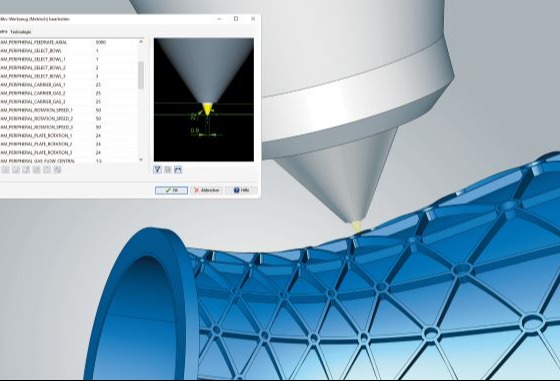Close the tool edit dialog
560x381 pixels.
pos(253,19)
